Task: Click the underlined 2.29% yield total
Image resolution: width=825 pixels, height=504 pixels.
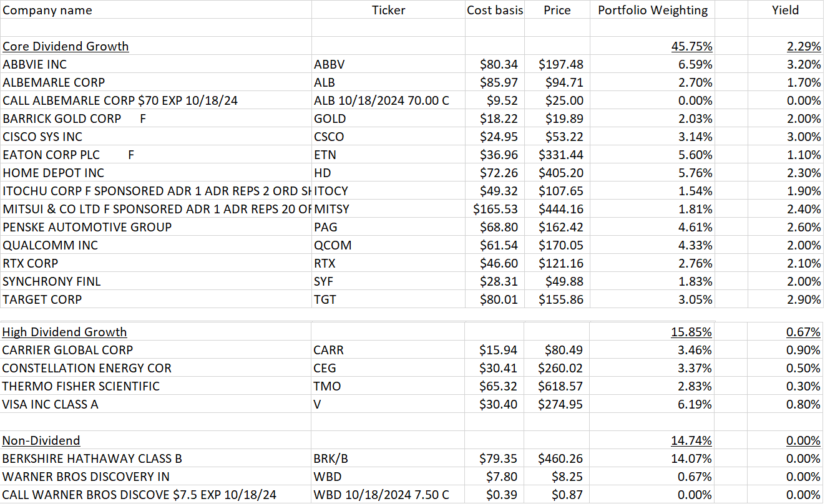Action: (x=805, y=46)
